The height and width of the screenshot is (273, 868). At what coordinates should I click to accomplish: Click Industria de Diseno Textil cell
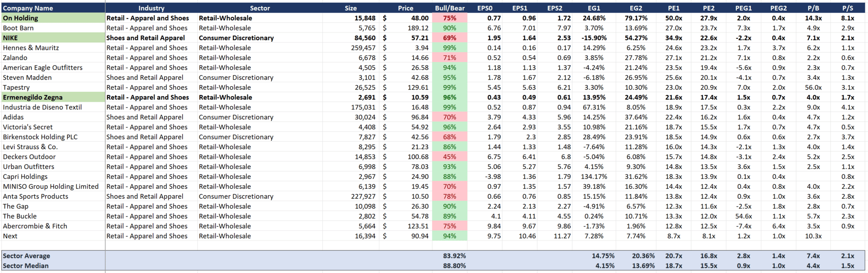[53, 107]
